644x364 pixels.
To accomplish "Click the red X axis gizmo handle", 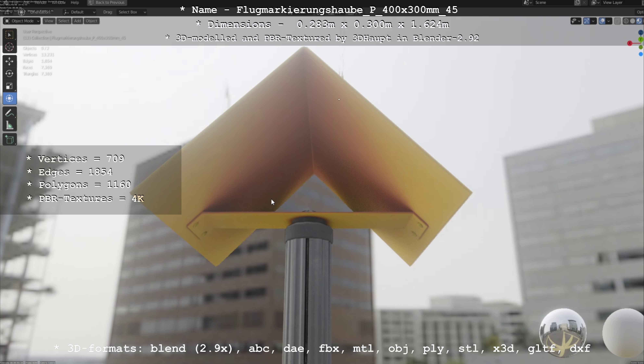I will point(630,44).
